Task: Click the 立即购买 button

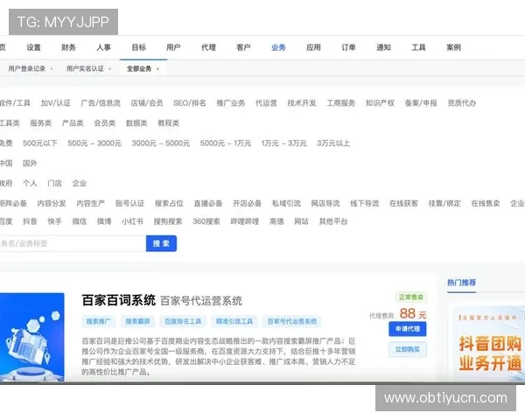Action: click(408, 350)
